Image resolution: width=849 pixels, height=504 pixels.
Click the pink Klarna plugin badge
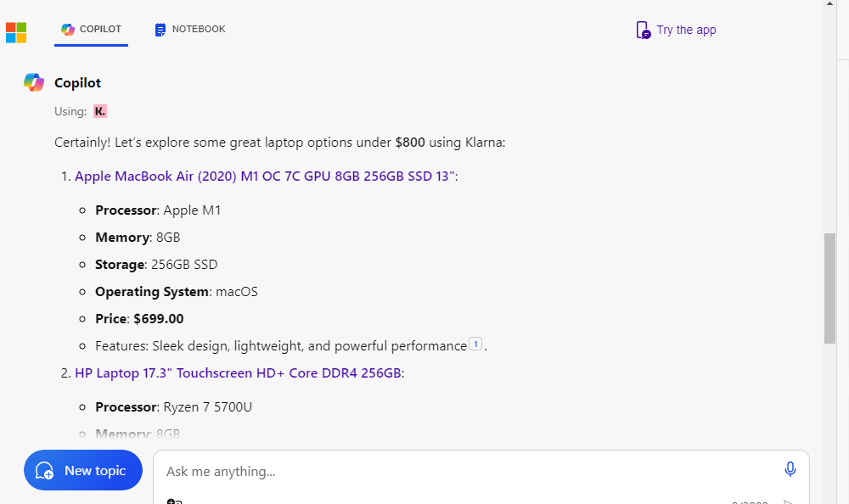(x=99, y=111)
